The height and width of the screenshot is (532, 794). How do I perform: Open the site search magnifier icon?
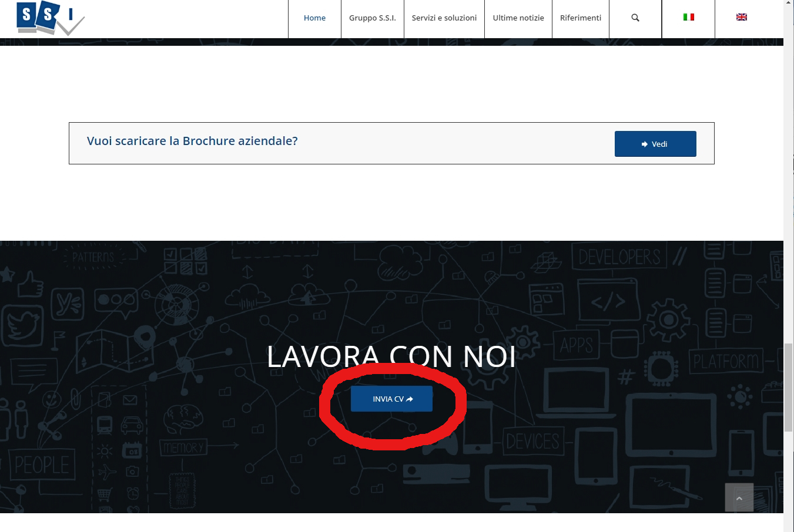tap(635, 18)
